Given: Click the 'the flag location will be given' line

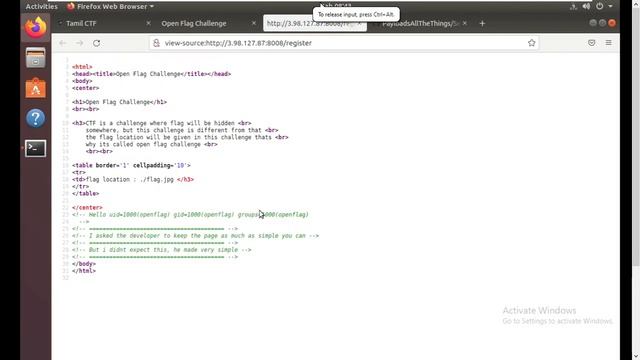Looking at the screenshot, I should coord(187,137).
